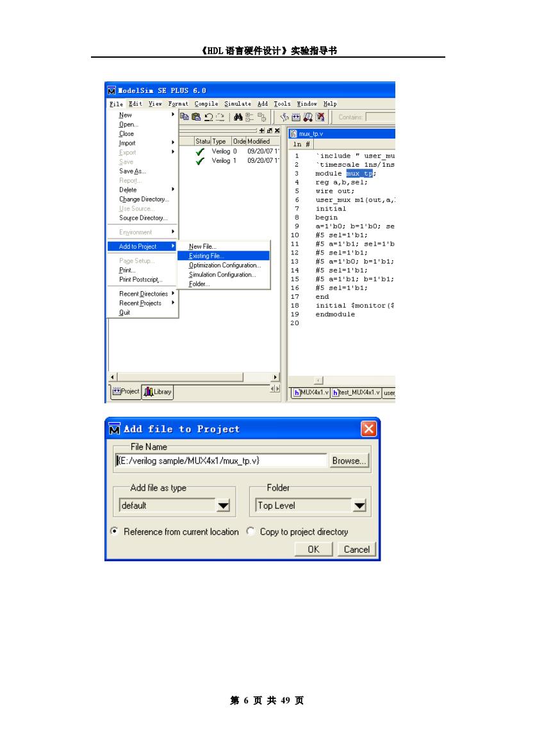Click the grayed-out Redo icon
535x756 pixels.
(220, 117)
